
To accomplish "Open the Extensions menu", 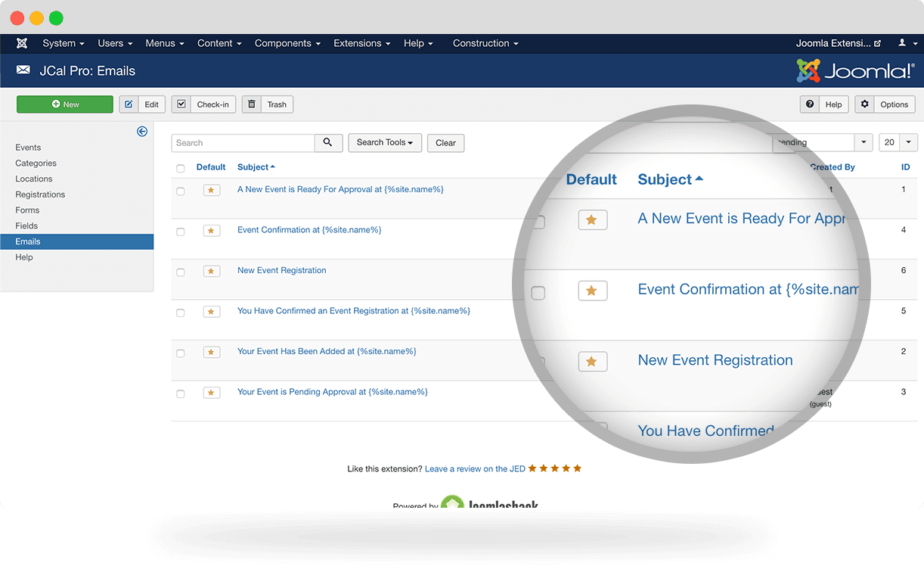I will (x=362, y=43).
